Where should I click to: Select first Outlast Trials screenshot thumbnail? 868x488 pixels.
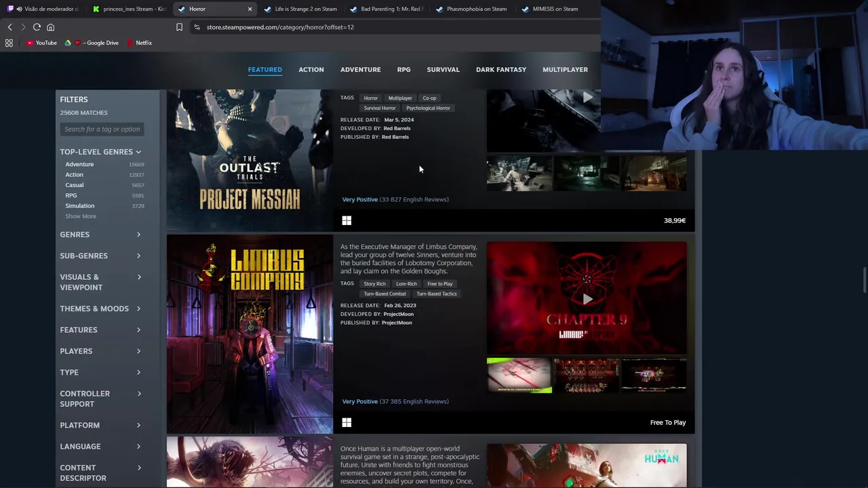pos(519,174)
